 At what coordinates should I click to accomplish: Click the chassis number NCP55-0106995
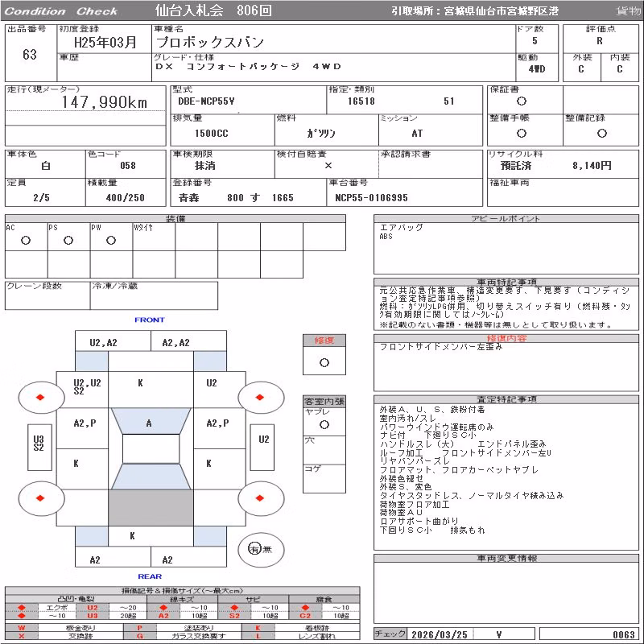[x=371, y=198]
